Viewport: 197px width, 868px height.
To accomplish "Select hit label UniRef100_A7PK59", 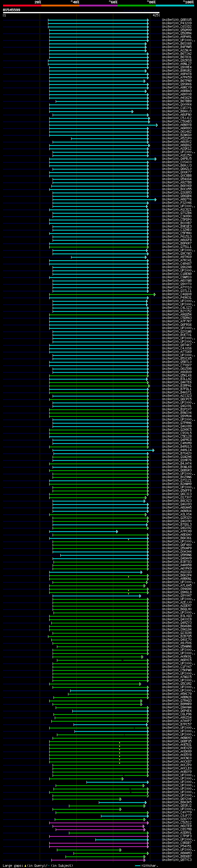I will click(177, 78).
